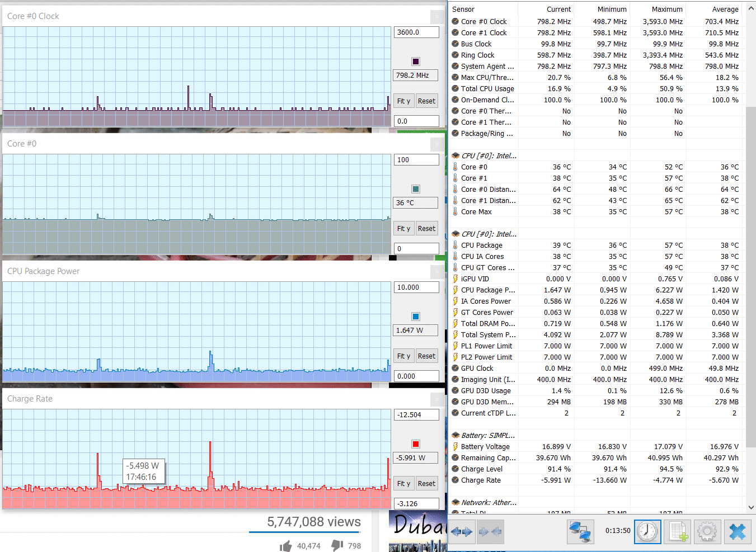Click the Average column header

[725, 10]
